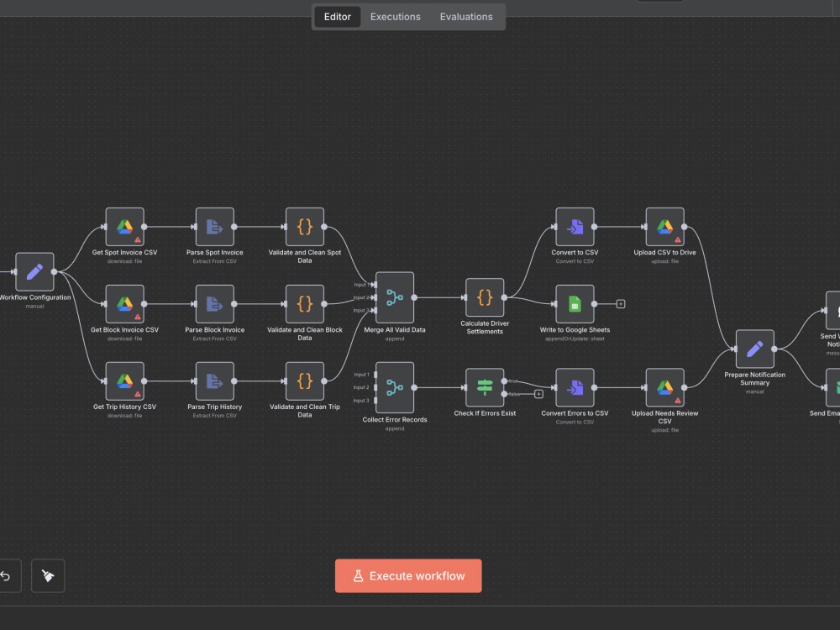840x630 pixels.
Task: Open the Collect Error Records node
Action: (x=395, y=387)
